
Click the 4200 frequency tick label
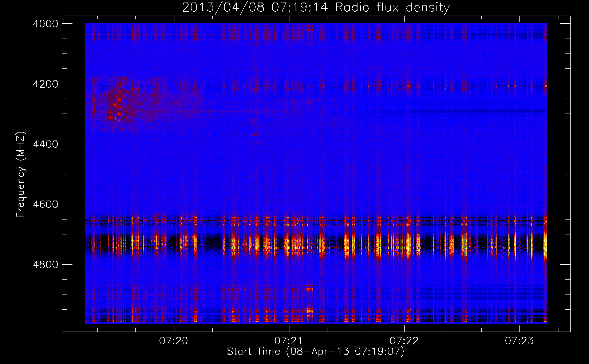tap(46, 84)
